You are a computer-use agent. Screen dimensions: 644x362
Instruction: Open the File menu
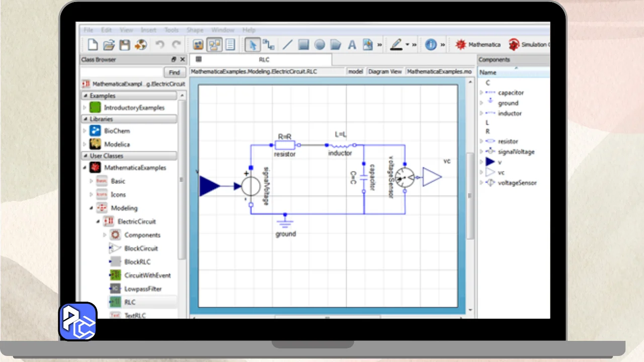coord(89,30)
